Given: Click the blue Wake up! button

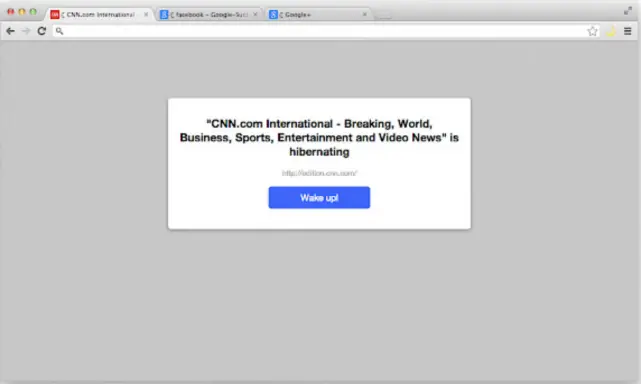Looking at the screenshot, I should 319,198.
